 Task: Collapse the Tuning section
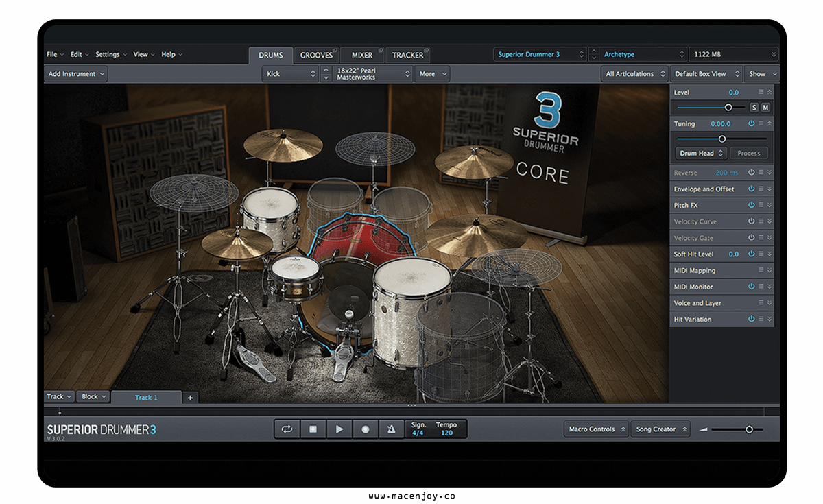[770, 124]
